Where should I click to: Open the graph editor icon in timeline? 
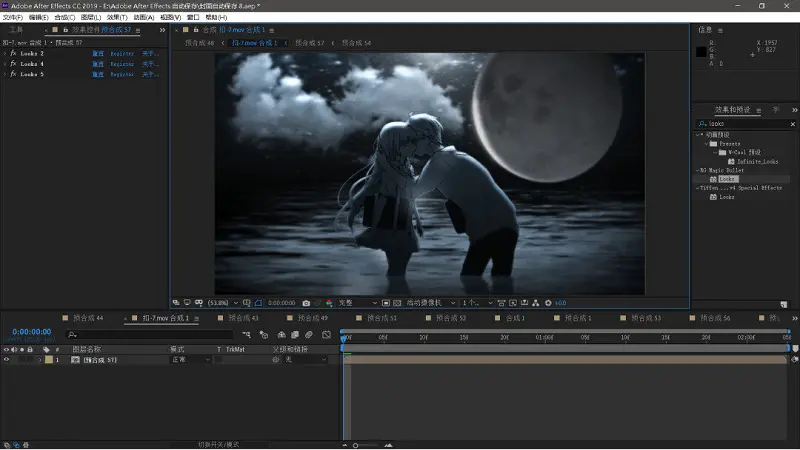point(327,335)
